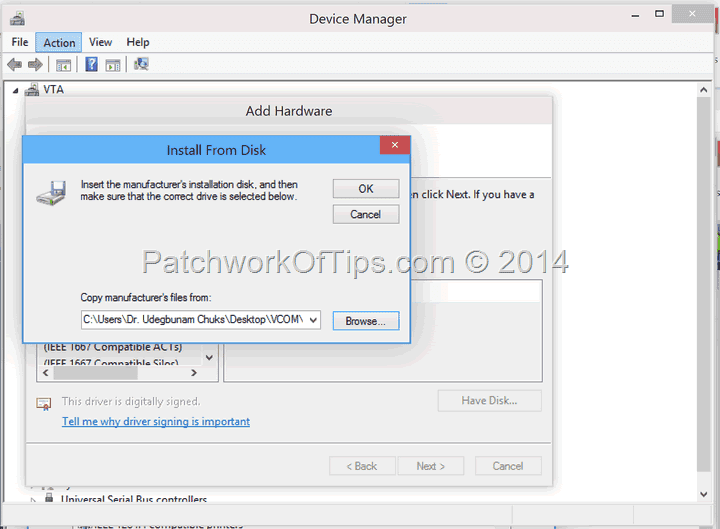Open the Action menu
This screenshot has height=529, width=720.
(59, 43)
